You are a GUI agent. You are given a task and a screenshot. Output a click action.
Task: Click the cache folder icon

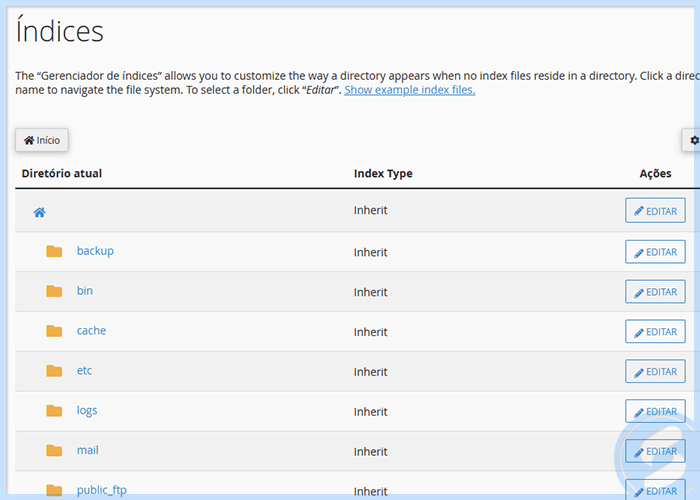(54, 331)
